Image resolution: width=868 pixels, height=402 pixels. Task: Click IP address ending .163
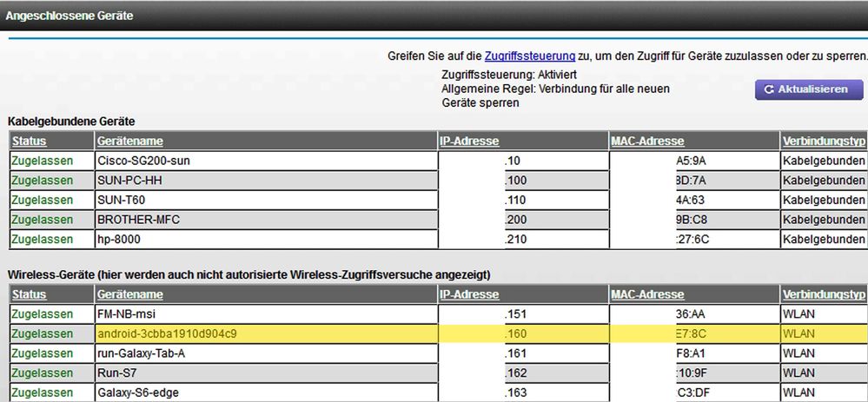(515, 392)
